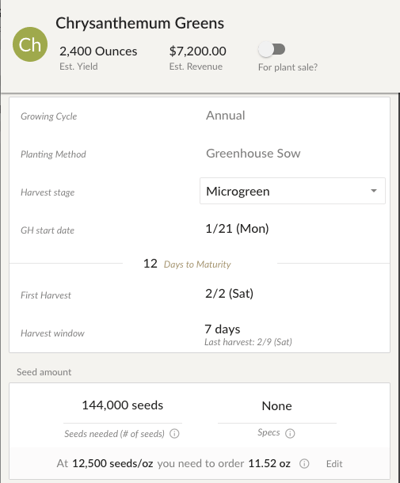Click Edit to change seeds per ounce

coord(334,464)
